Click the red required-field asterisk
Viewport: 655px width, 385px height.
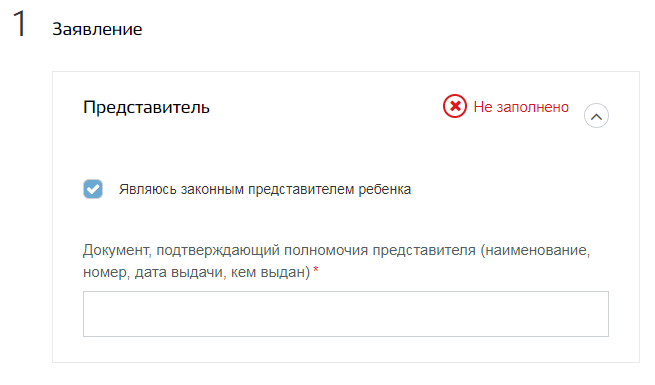pos(316,270)
